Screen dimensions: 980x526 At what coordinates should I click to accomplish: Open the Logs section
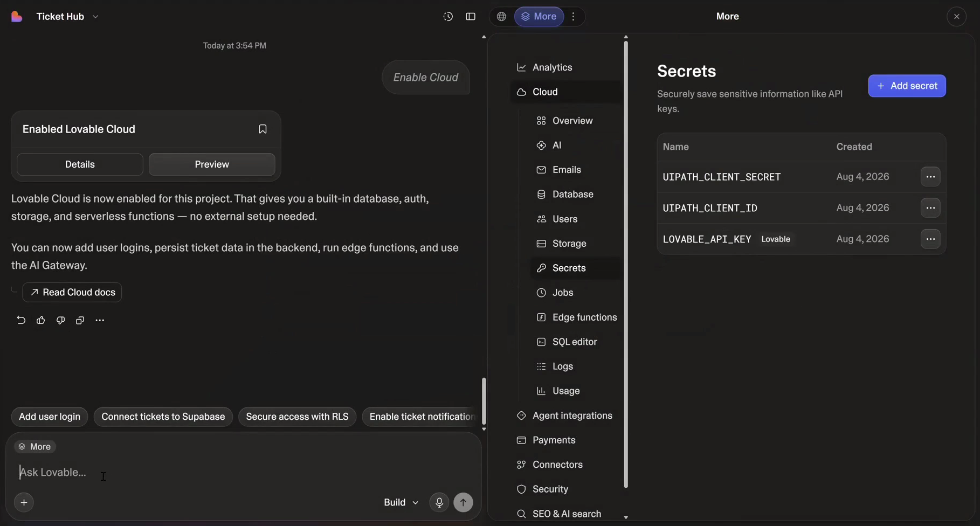(x=576, y=366)
